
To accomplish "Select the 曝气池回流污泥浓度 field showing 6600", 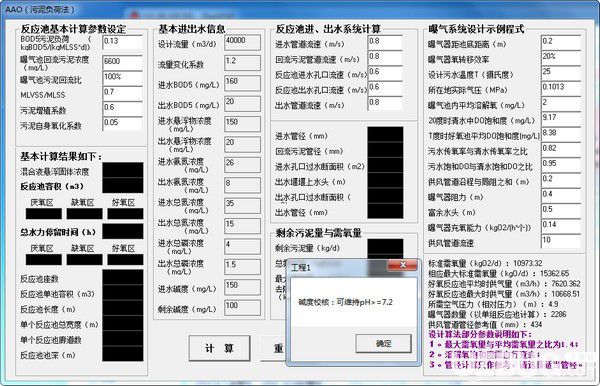I will (122, 62).
